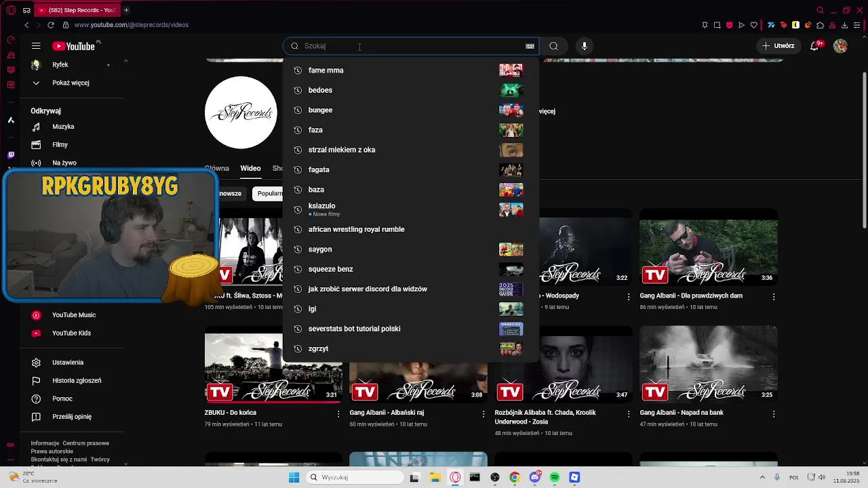Screen dimensions: 868x488
Task: Open Rozbójnik Alibaba ft. Chada video title
Action: point(546,417)
